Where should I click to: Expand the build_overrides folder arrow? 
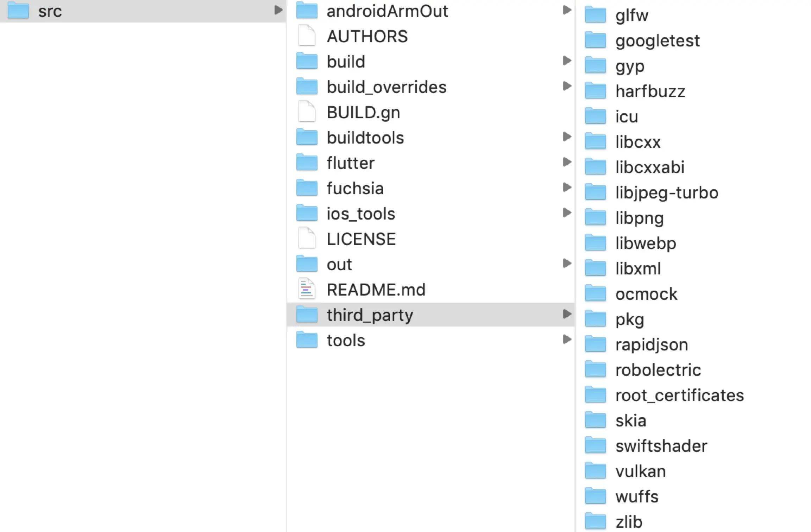pyautogui.click(x=567, y=86)
